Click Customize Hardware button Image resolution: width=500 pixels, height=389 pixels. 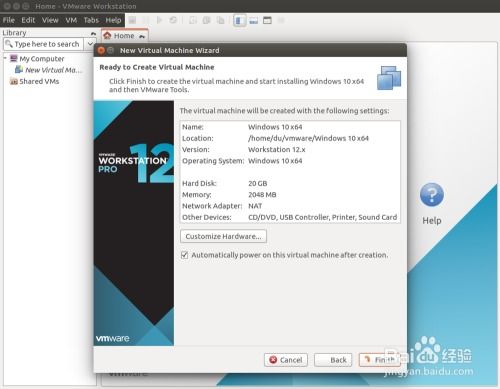[223, 236]
